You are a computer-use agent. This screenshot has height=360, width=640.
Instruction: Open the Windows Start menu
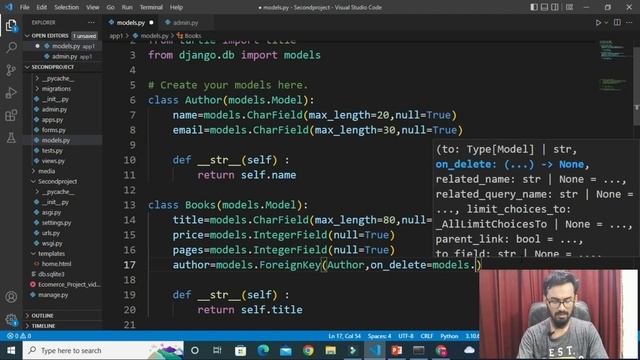pos(11,351)
